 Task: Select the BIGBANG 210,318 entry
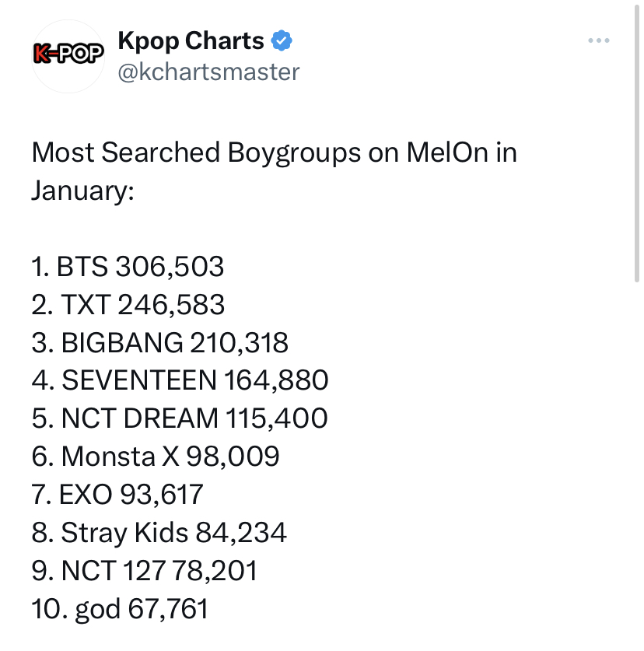point(160,342)
